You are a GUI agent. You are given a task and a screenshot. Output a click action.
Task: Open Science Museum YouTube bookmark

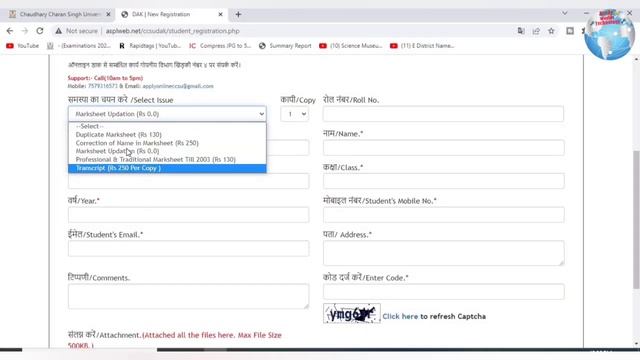coord(351,46)
